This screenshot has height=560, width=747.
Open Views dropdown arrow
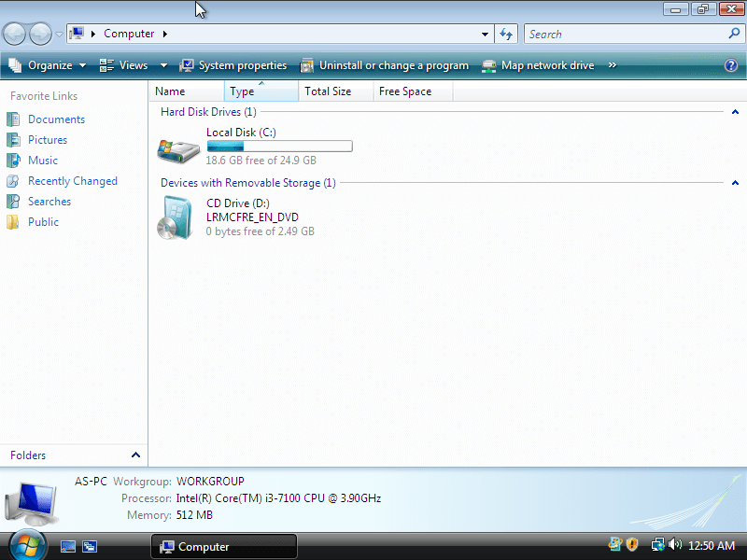point(163,65)
